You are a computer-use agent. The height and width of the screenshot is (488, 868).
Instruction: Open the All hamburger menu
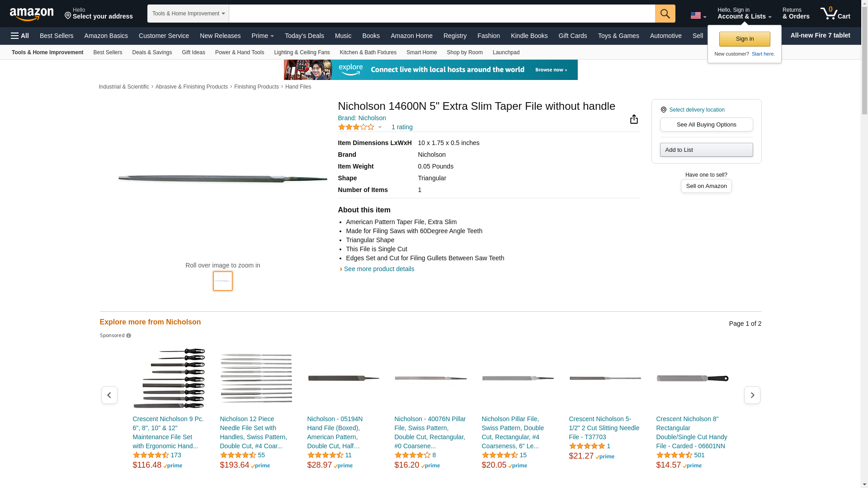pyautogui.click(x=20, y=36)
